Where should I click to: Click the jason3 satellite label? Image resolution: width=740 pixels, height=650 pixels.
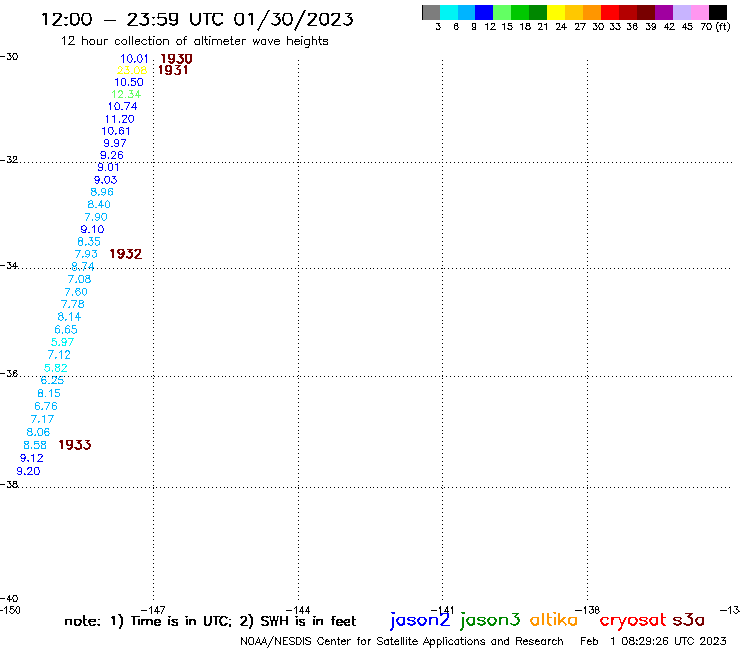490,620
